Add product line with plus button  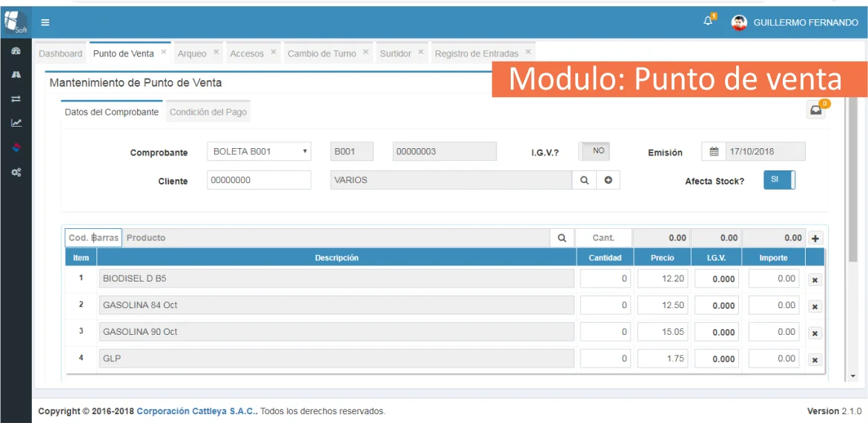[815, 239]
